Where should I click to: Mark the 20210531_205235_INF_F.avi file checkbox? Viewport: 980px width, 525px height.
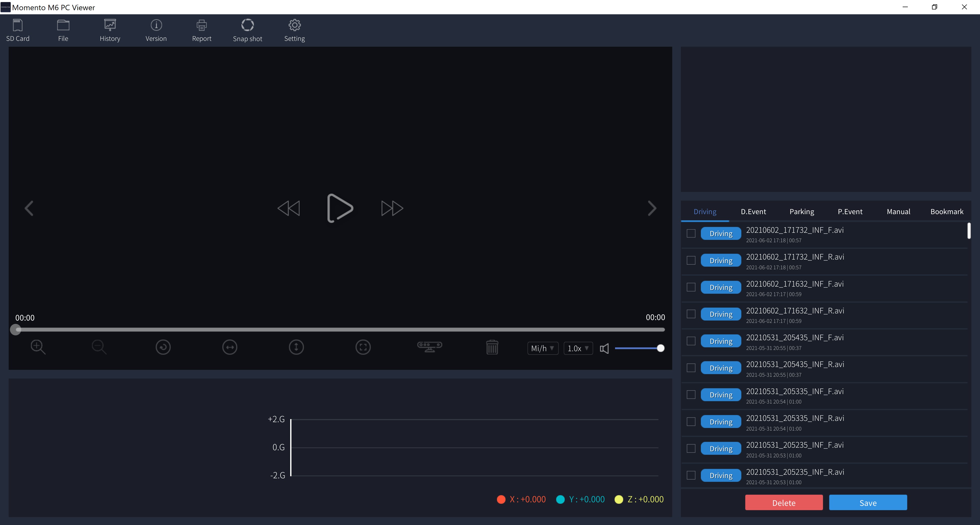pyautogui.click(x=691, y=448)
